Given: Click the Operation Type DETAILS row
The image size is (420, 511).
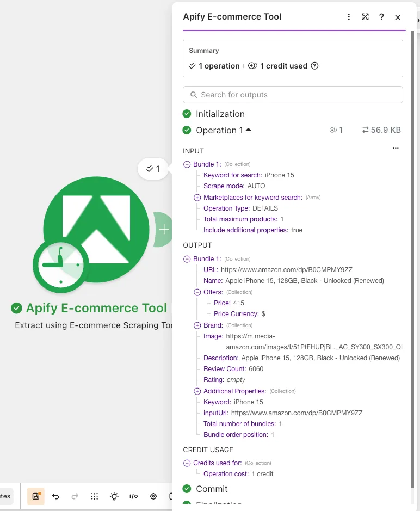Looking at the screenshot, I should point(241,208).
